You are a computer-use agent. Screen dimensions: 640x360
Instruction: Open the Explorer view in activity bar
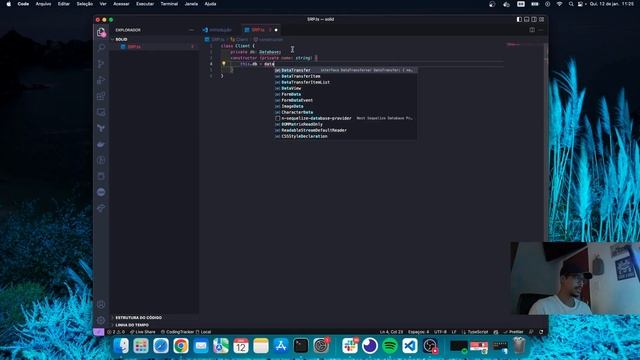coord(101,32)
